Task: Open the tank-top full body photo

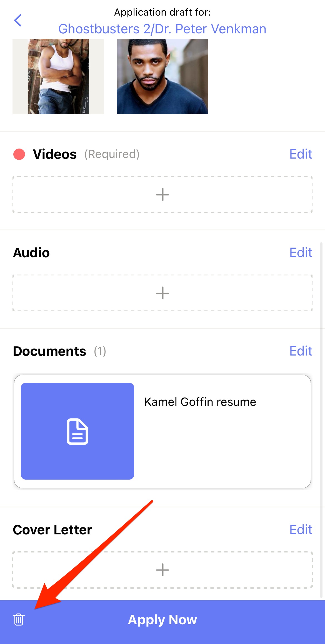Action: pos(58,77)
